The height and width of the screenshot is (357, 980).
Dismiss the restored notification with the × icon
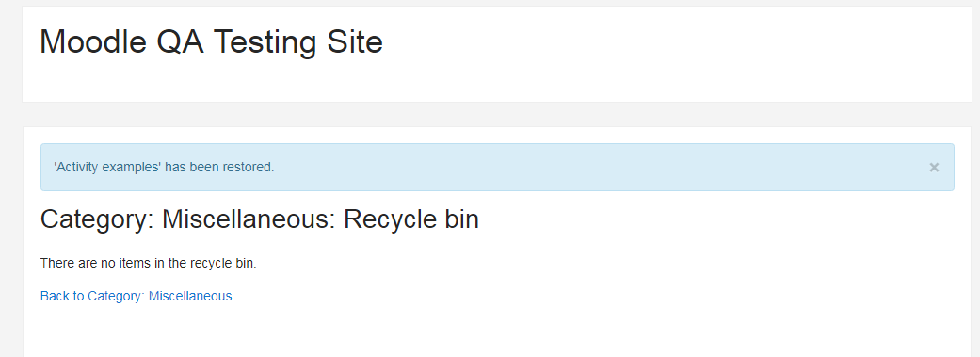[934, 168]
